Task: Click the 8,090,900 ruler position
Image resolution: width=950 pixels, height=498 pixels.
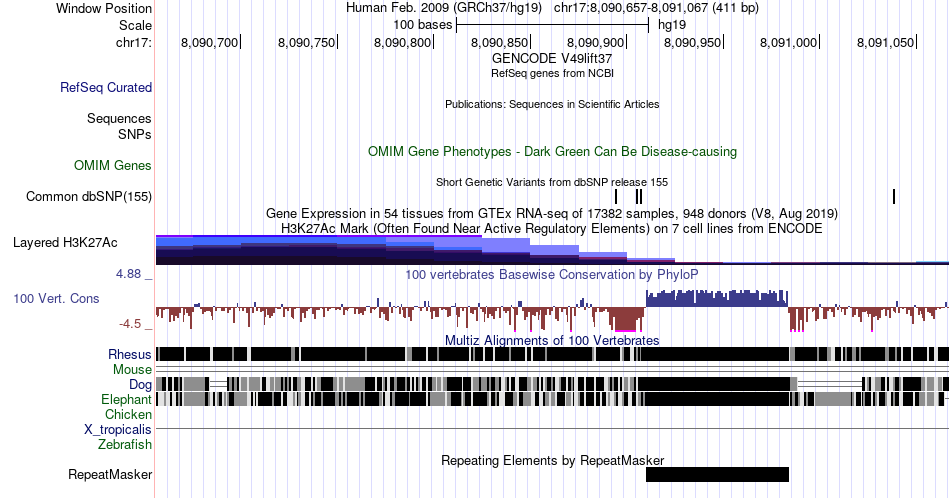Action: (x=596, y=42)
